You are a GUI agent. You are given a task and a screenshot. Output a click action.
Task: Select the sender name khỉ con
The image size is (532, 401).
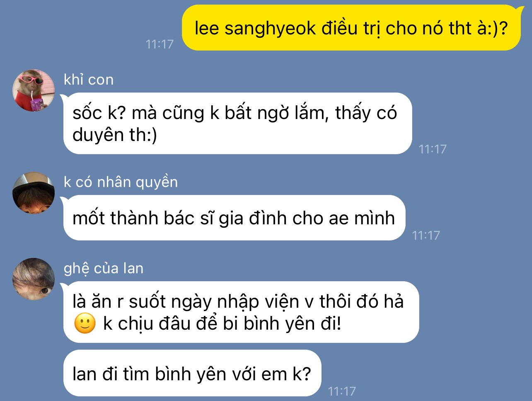(89, 79)
